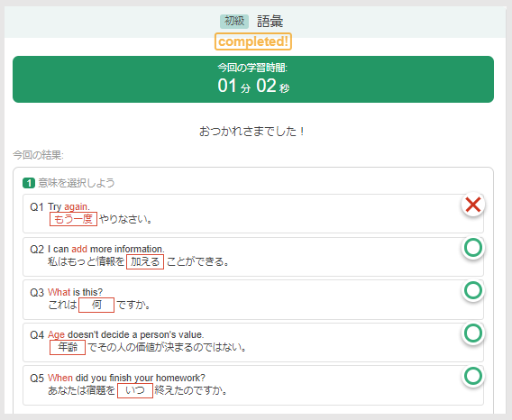
Task: Select the 何 answer box in Q3
Action: (96, 305)
